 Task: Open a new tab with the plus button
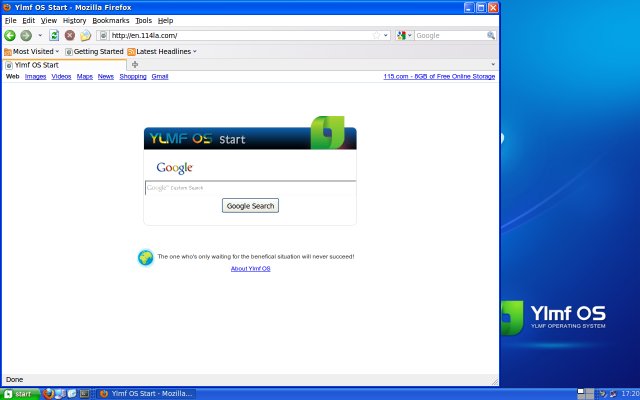click(135, 64)
